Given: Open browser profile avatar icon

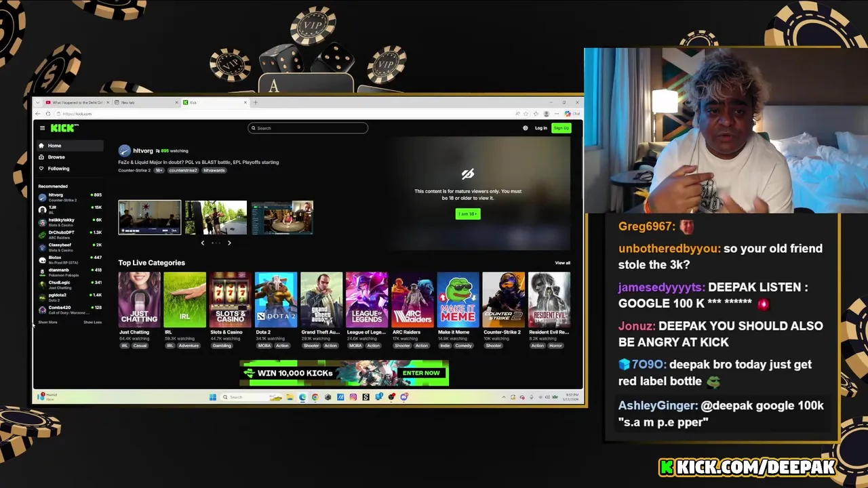Looking at the screenshot, I should tap(547, 114).
